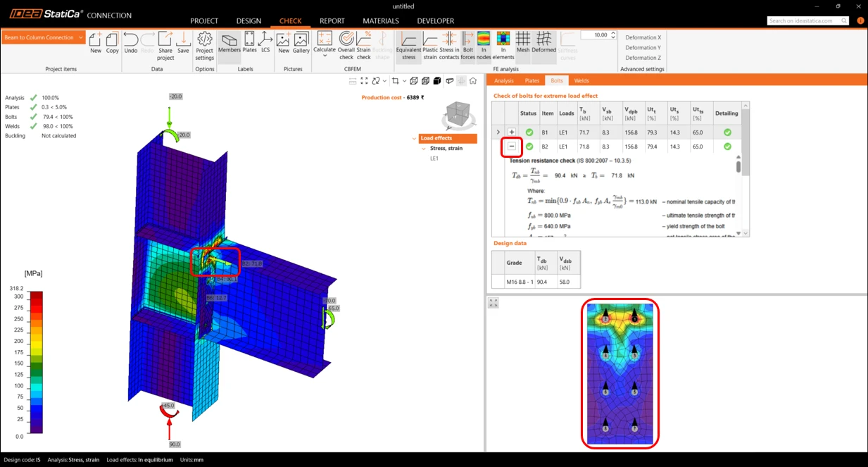Viewport: 868px width, 467px height.
Task: Show LCS labels
Action: click(x=265, y=42)
